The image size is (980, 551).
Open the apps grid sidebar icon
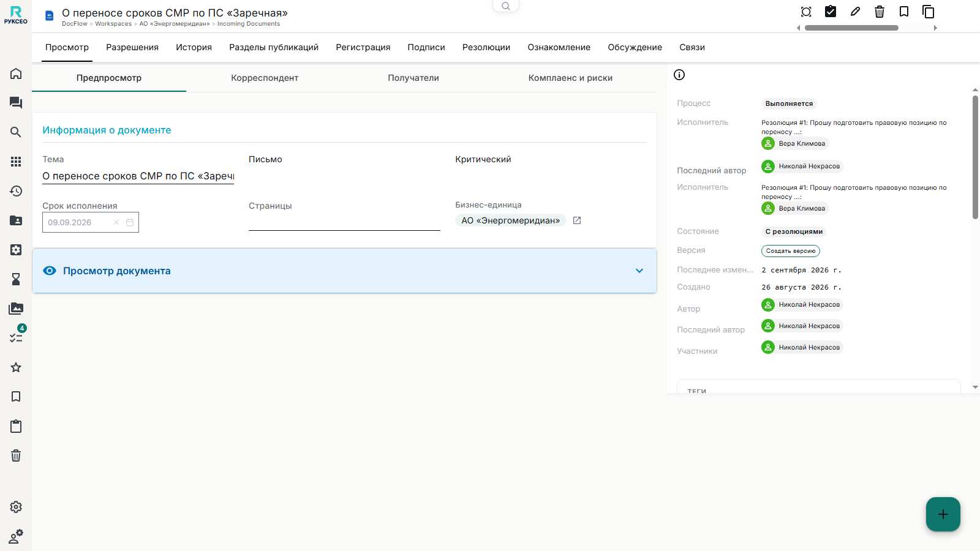coord(16,162)
